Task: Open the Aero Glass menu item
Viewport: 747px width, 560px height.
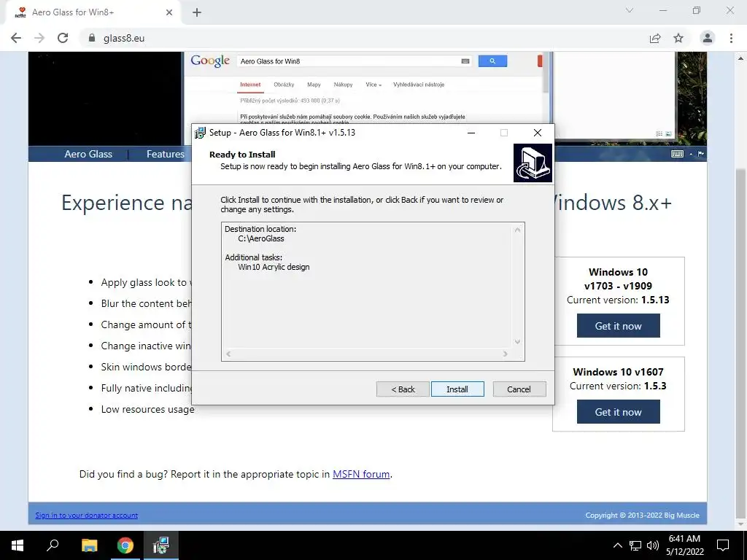Action: 88,154
